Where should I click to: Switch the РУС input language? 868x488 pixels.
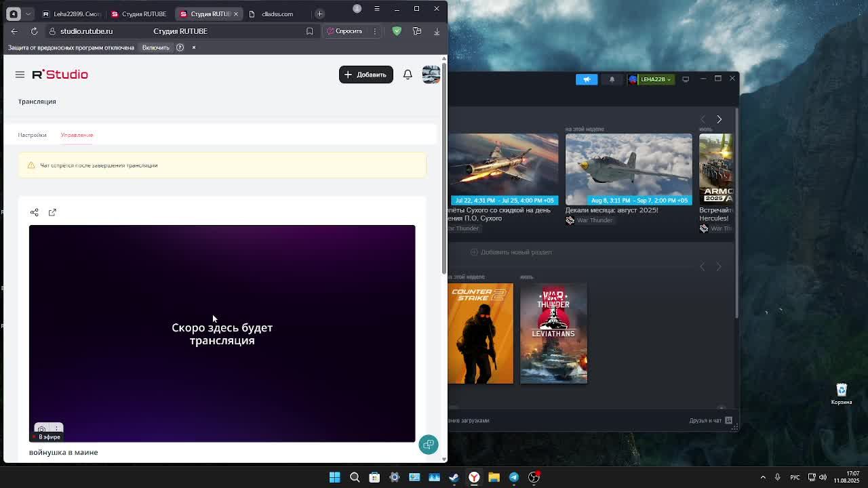click(x=795, y=477)
